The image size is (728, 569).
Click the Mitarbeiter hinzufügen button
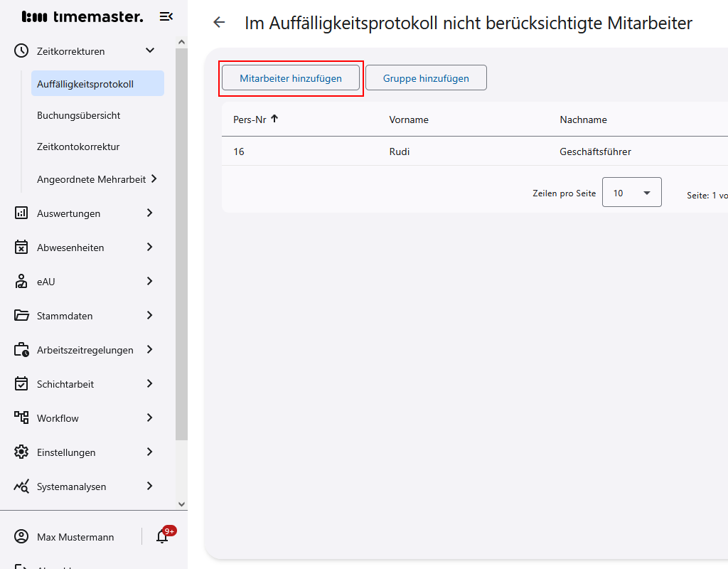pos(290,78)
